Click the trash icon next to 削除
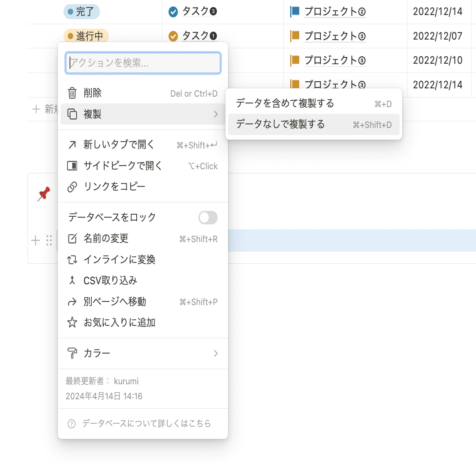 click(72, 93)
